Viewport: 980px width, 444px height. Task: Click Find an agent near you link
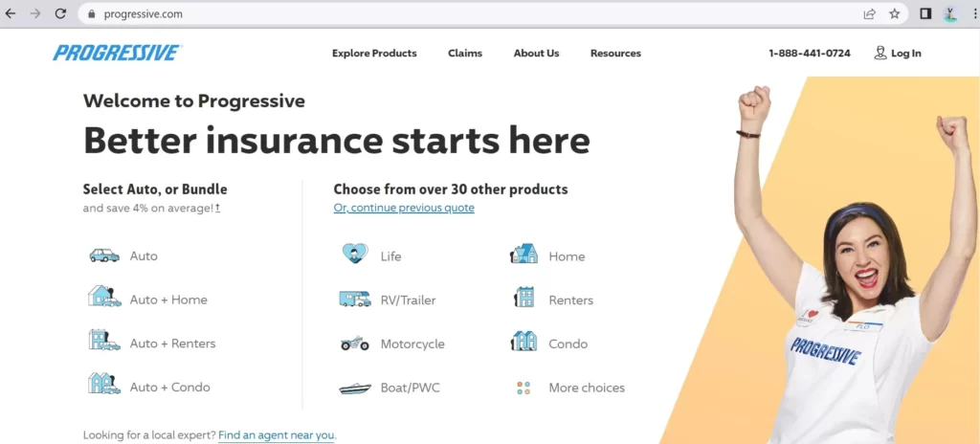[x=277, y=435]
